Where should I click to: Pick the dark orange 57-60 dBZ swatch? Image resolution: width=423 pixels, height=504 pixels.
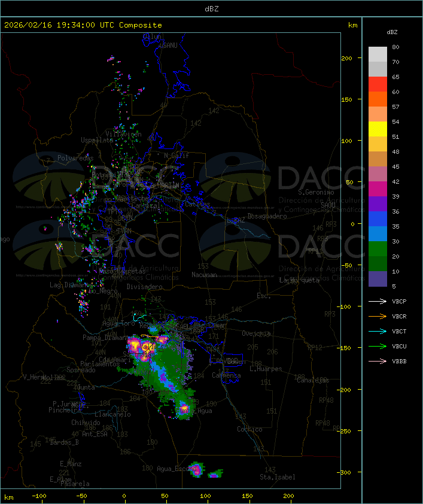[378, 99]
